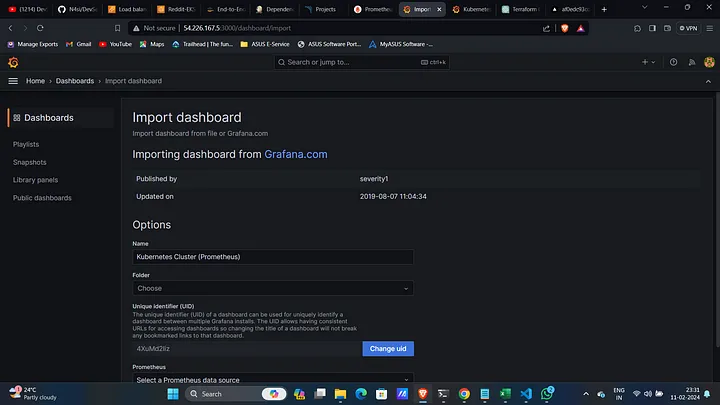Click the page vertical scrollbar
Viewport: 720px width, 405px height.
(717, 219)
